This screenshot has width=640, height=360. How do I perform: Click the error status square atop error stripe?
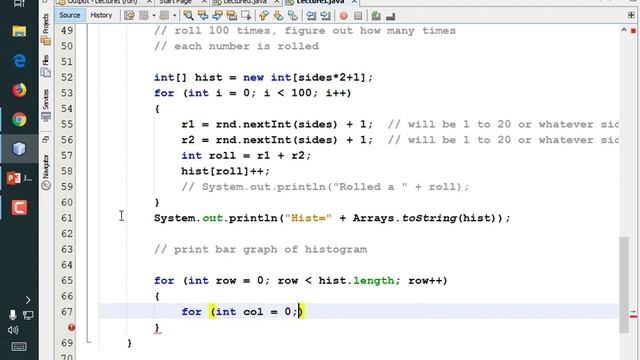point(633,31)
